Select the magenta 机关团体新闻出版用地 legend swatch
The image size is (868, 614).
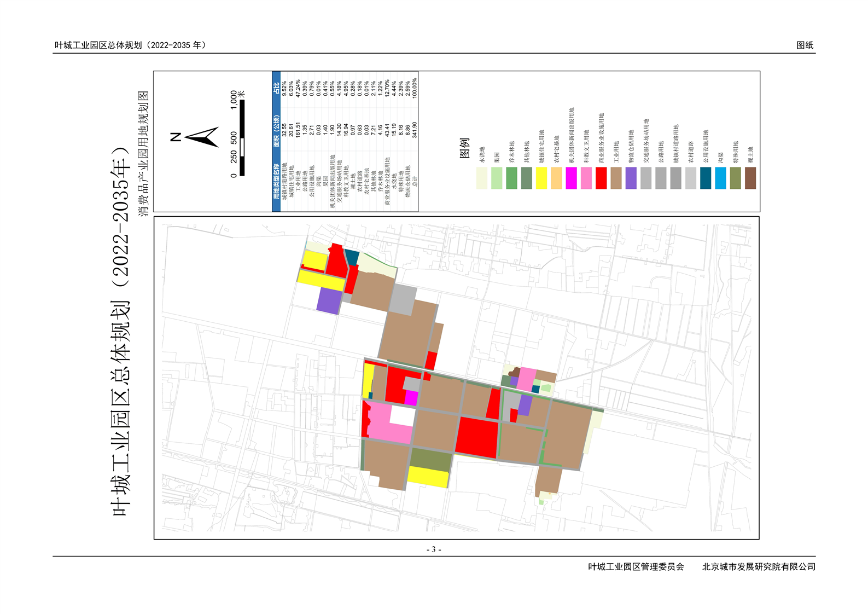(x=572, y=178)
